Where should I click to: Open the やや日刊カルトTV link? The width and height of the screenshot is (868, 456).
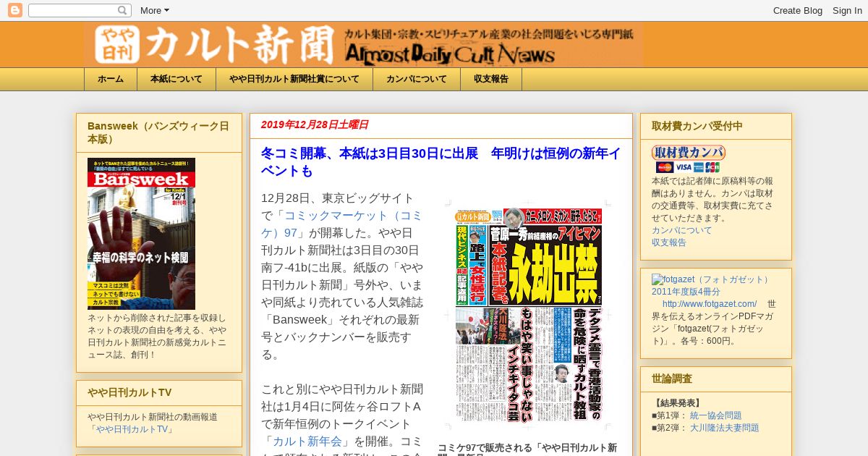tap(133, 429)
